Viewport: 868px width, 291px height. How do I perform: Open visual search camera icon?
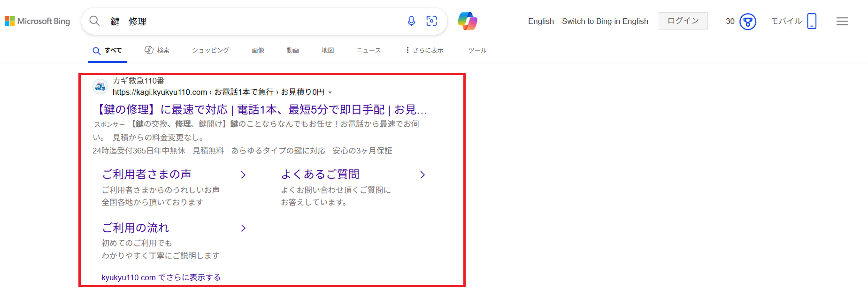pyautogui.click(x=431, y=21)
